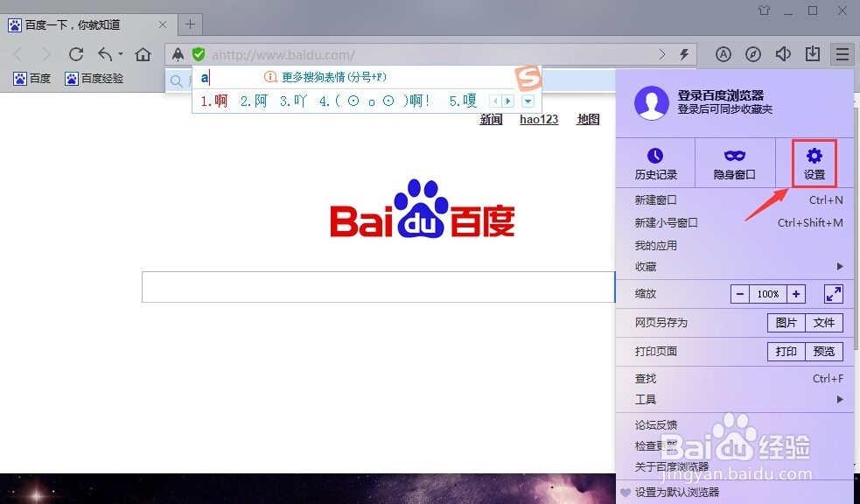The image size is (860, 504).
Task: Click the green security shield icon
Action: (199, 54)
